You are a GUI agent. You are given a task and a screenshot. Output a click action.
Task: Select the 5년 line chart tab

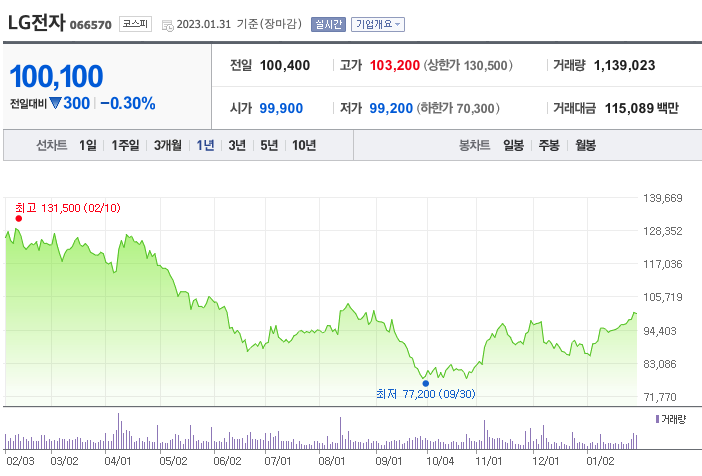269,145
